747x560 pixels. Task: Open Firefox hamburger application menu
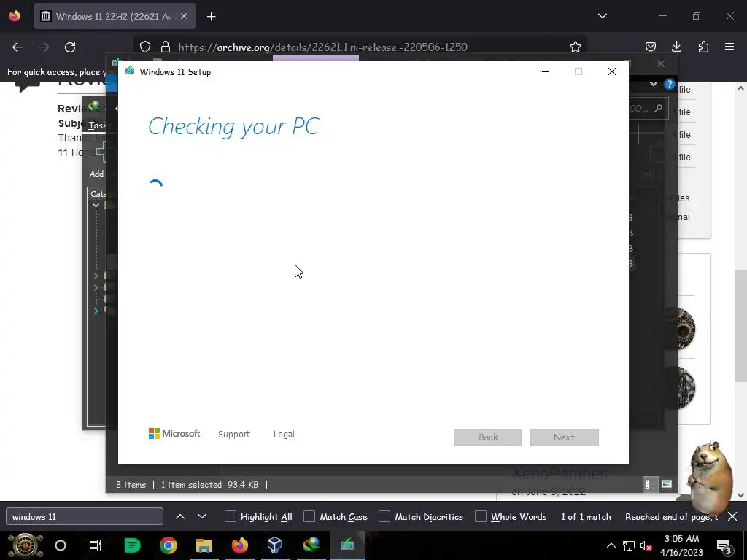729,47
